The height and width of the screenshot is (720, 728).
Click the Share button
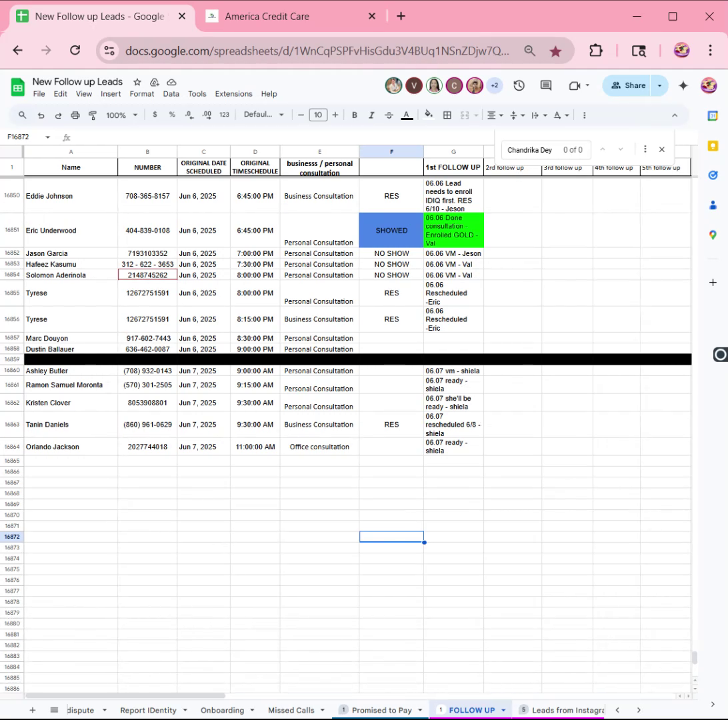[627, 85]
